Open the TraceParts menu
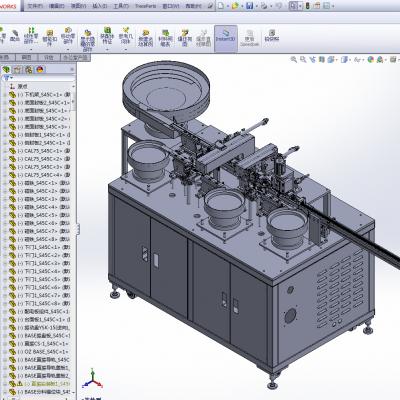This screenshot has height=400, width=400. pyautogui.click(x=146, y=6)
